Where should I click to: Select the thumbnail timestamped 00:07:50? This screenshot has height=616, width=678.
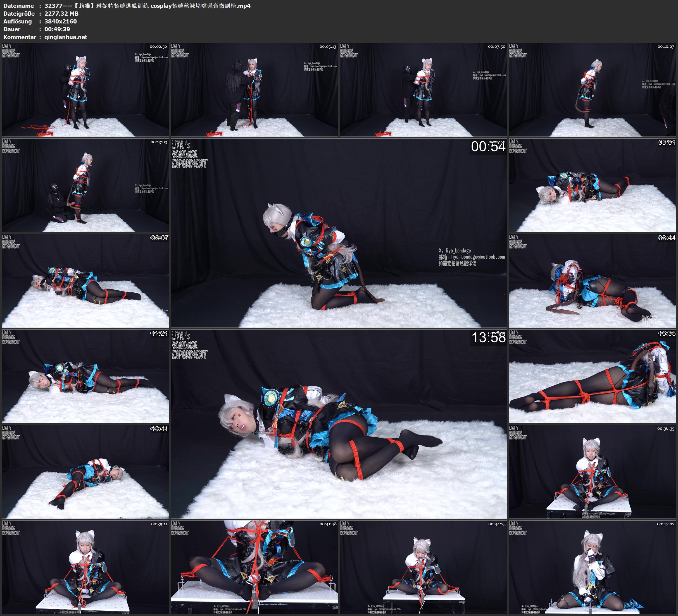tap(423, 89)
